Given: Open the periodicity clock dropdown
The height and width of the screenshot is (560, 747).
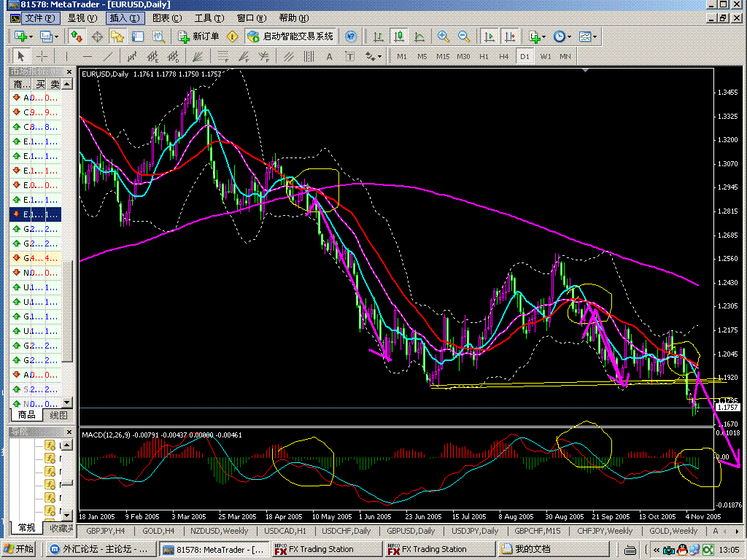Looking at the screenshot, I should [569, 36].
